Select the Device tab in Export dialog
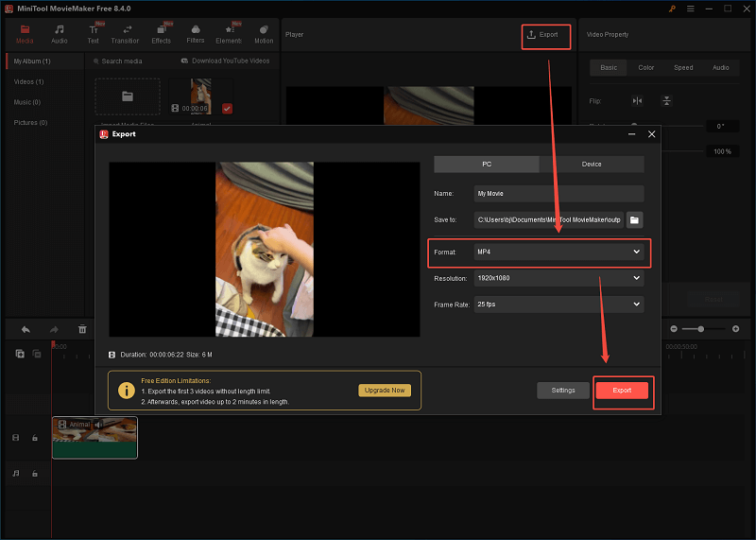This screenshot has height=540, width=756. tap(592, 164)
